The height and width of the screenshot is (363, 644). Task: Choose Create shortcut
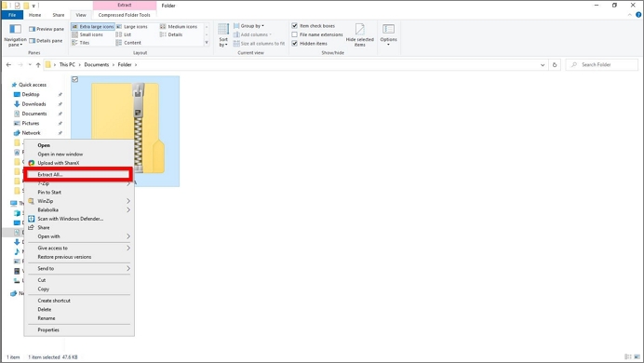[79, 301]
